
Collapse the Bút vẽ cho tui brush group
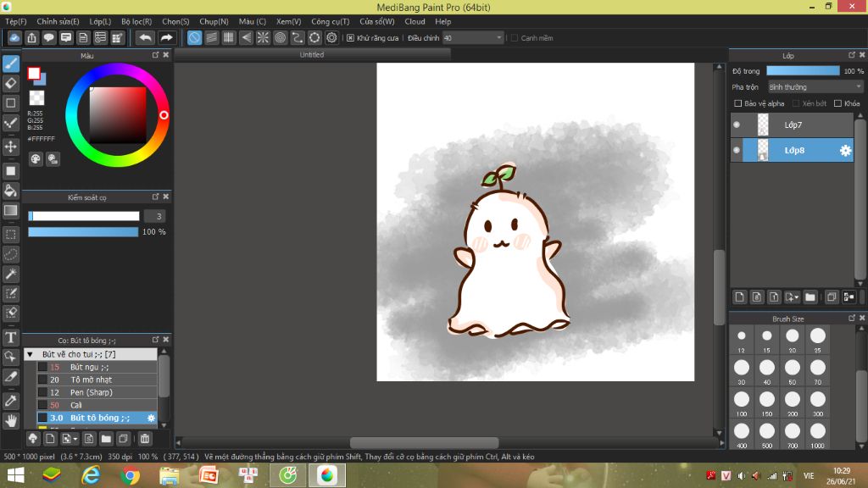point(30,354)
